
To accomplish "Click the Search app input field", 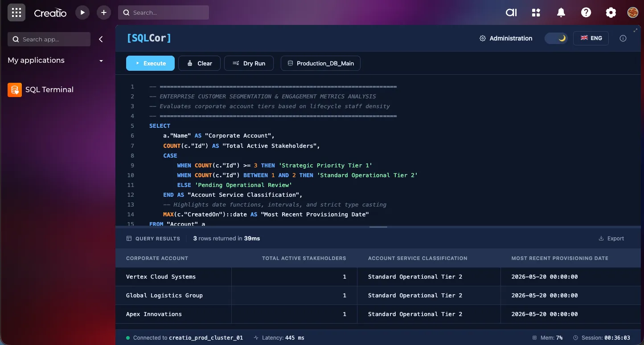I will 49,39.
